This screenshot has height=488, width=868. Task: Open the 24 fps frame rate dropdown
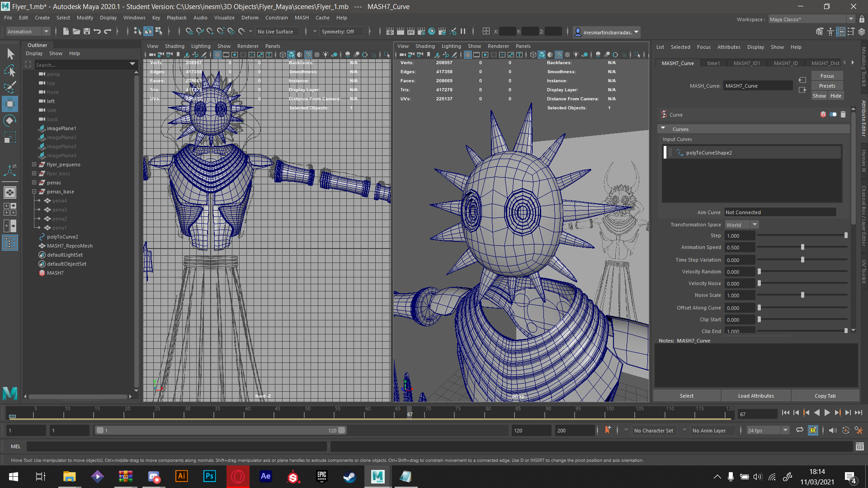(x=768, y=430)
